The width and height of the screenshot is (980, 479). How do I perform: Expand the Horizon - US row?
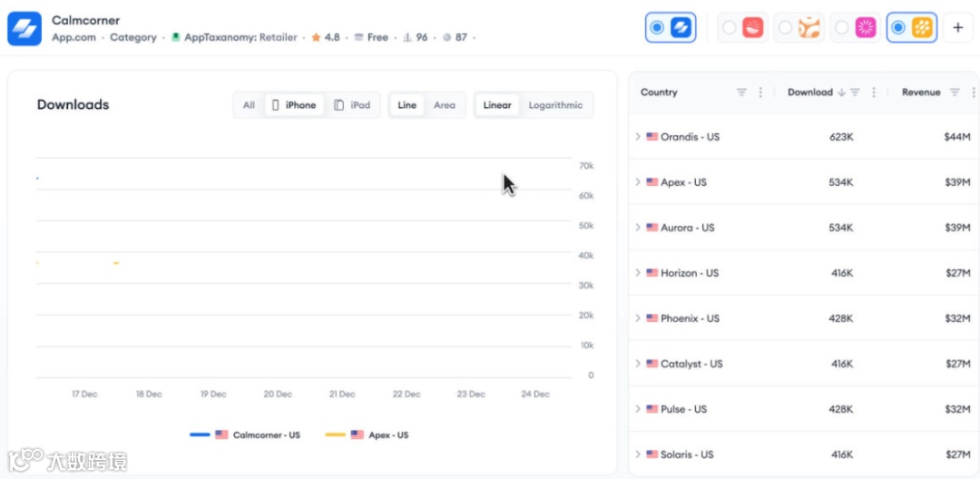(x=638, y=273)
